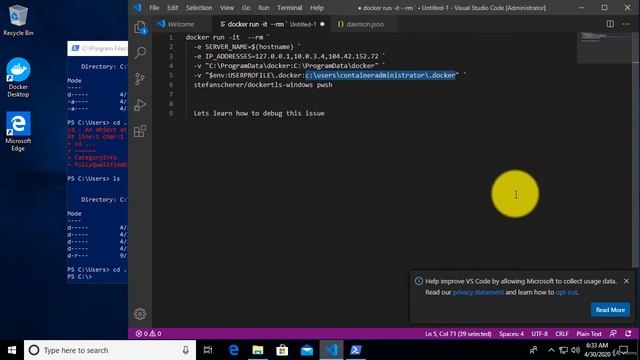Switch to PowerShell via taskbar icon
Screen dimensions: 640x360
click(x=356, y=350)
